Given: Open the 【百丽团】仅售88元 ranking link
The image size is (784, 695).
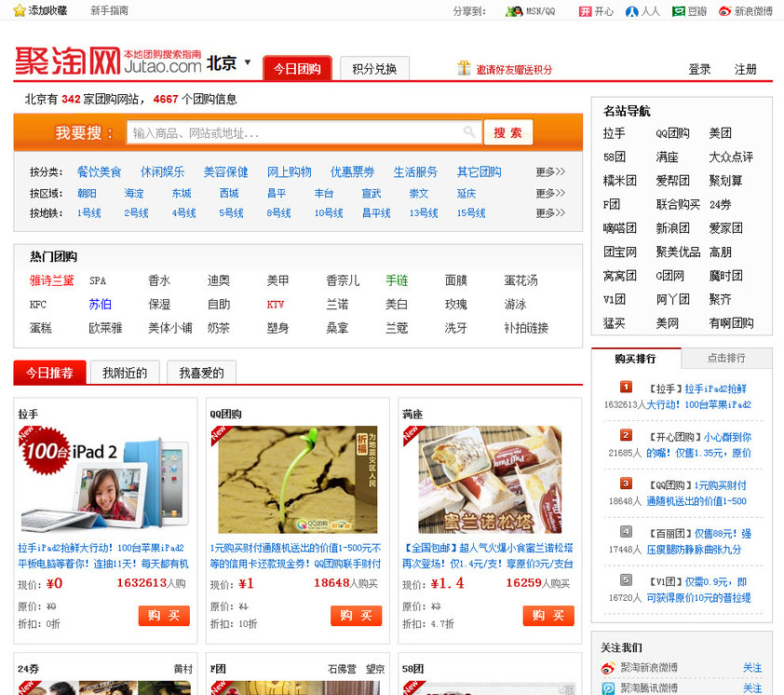Looking at the screenshot, I should 698,542.
